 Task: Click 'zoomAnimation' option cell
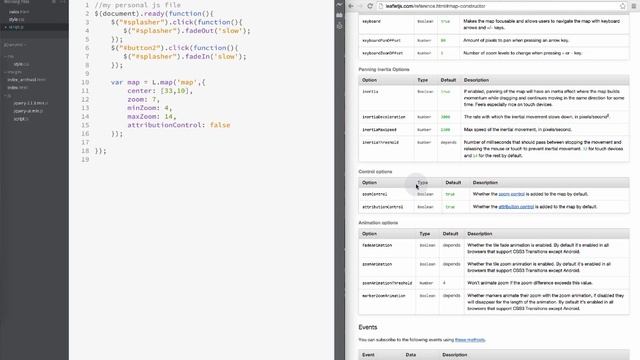(x=377, y=264)
